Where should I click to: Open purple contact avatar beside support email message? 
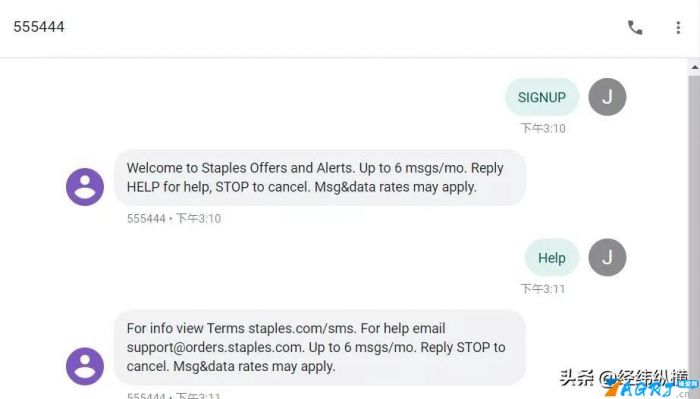click(85, 366)
